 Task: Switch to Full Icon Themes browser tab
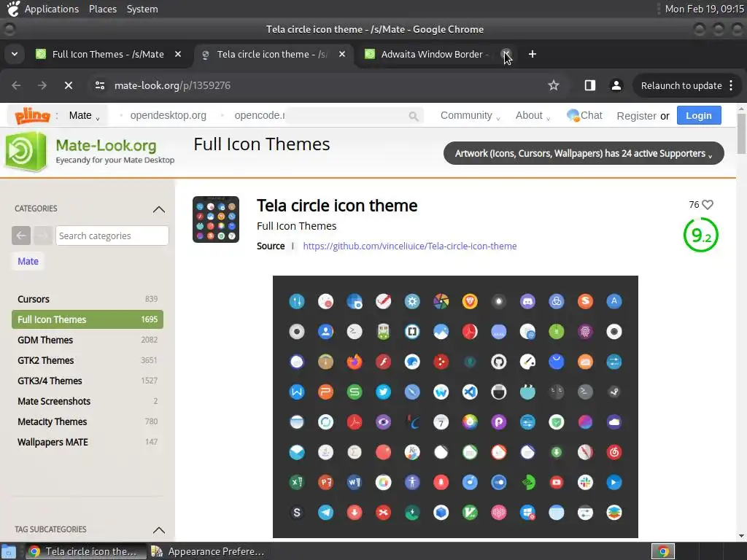[x=109, y=54]
